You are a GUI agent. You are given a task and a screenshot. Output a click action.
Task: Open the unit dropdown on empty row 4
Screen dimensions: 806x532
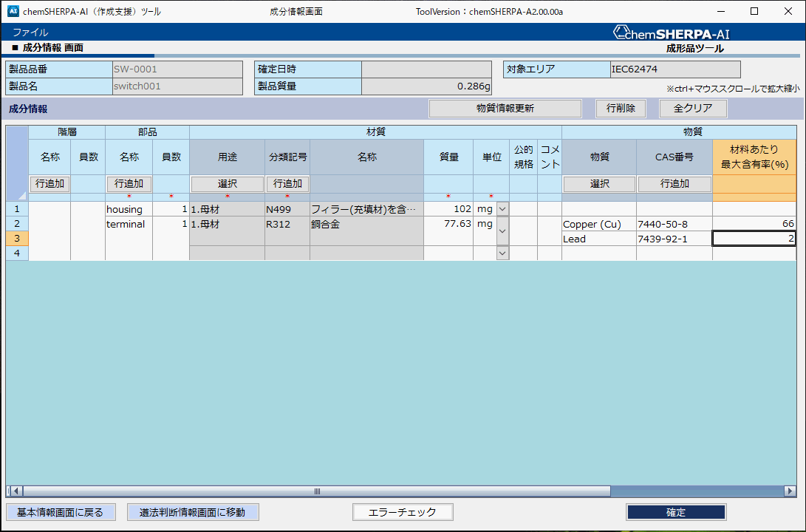pos(502,253)
